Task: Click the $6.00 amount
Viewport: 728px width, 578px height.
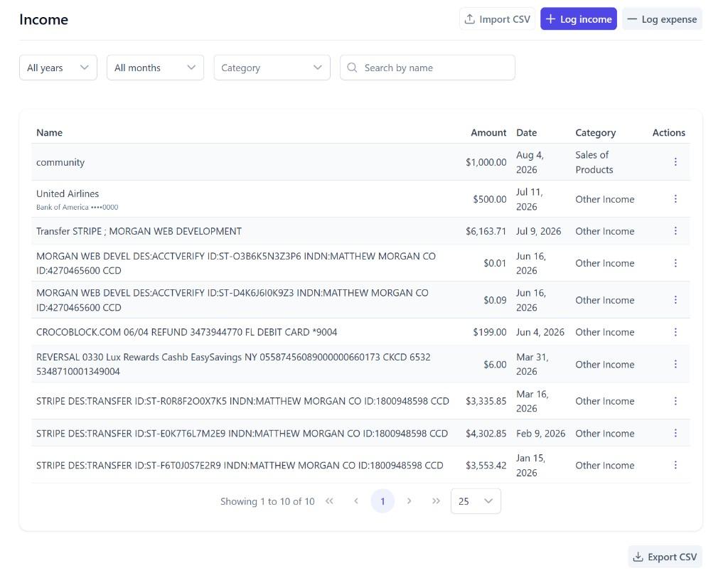Action: point(495,365)
